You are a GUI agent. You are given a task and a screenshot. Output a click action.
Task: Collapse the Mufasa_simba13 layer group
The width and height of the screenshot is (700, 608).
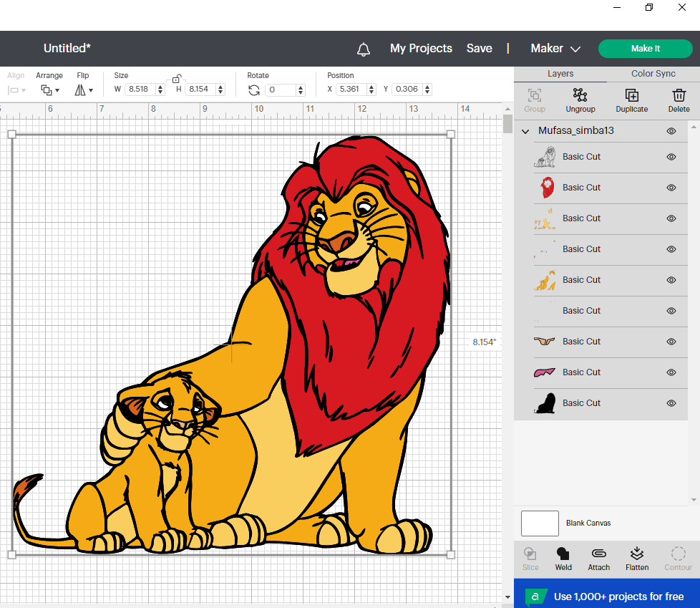point(525,131)
